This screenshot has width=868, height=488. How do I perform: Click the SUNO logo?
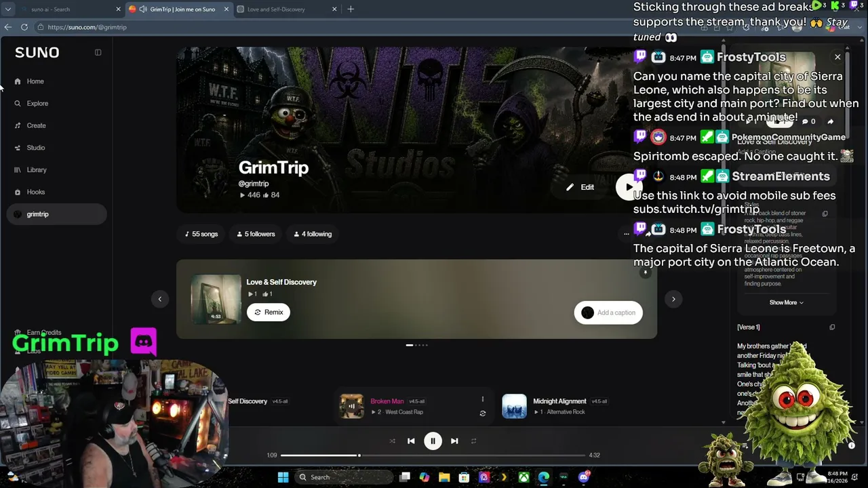point(37,52)
